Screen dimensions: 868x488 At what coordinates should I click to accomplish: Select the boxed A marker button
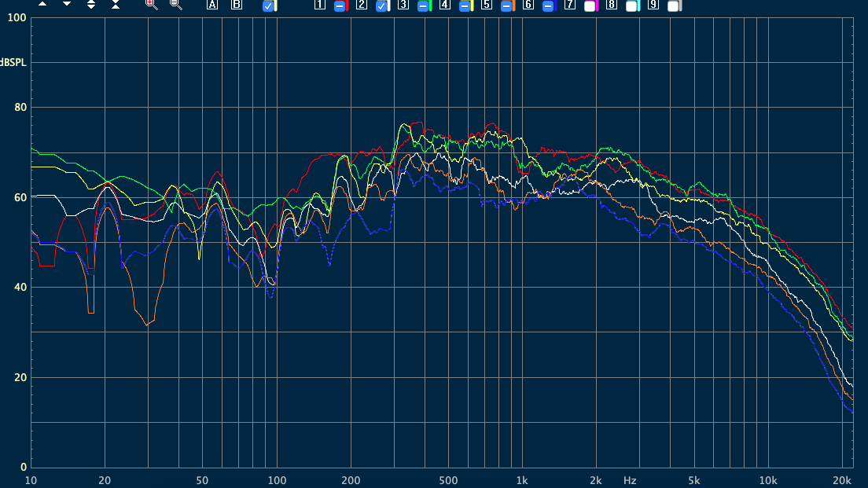coord(212,5)
